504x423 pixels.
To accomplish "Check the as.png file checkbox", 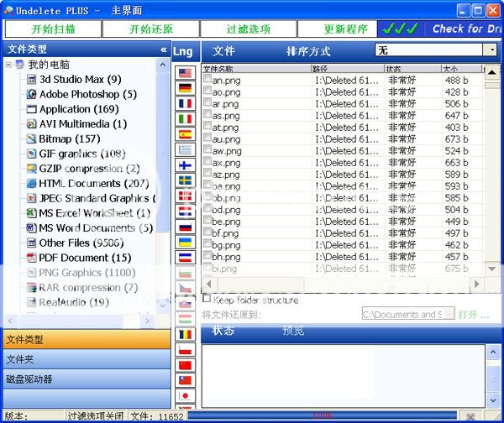I will click(207, 113).
